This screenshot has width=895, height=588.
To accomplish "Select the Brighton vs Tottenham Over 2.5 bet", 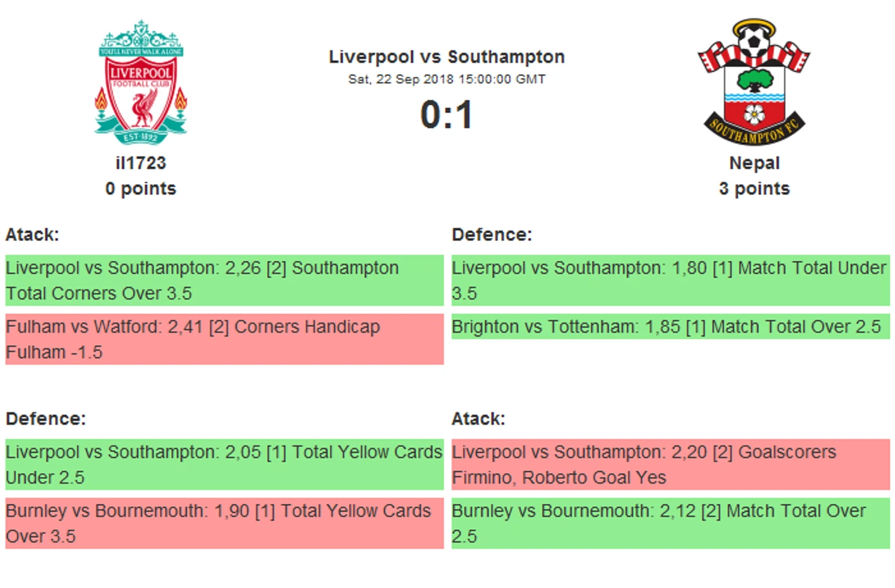I will click(x=671, y=326).
